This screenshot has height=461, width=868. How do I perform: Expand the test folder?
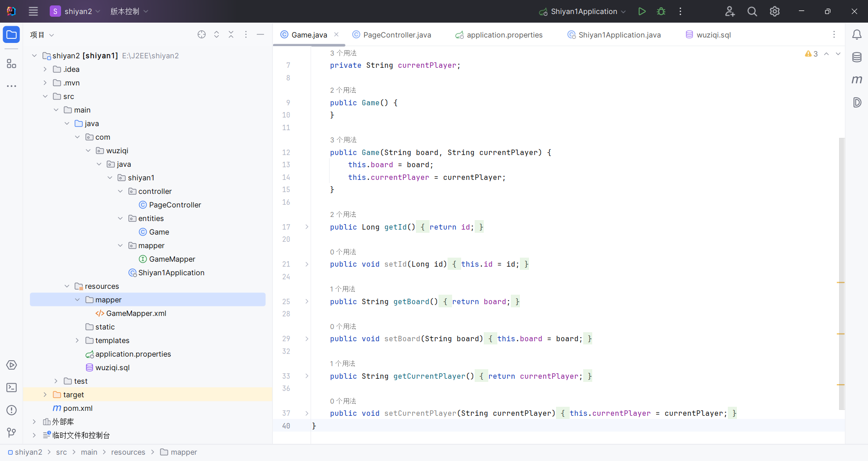[x=56, y=381]
